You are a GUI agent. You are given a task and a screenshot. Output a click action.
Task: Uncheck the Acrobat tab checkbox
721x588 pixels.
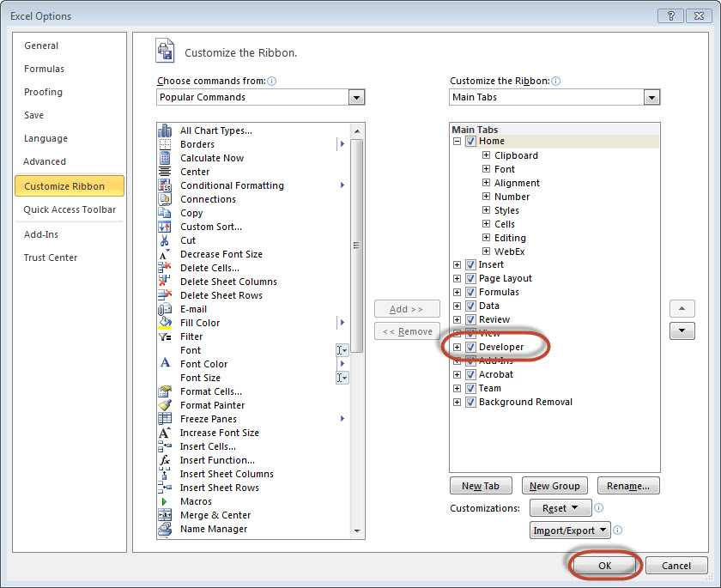click(x=470, y=374)
